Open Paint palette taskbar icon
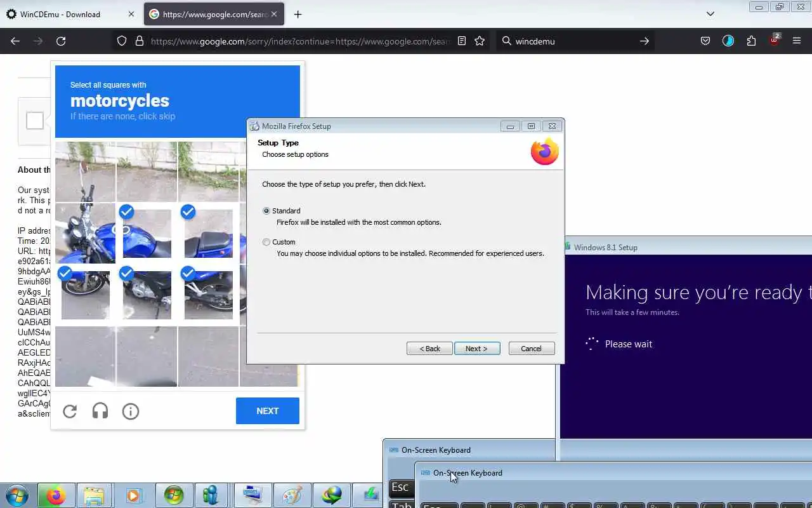 pos(291,495)
